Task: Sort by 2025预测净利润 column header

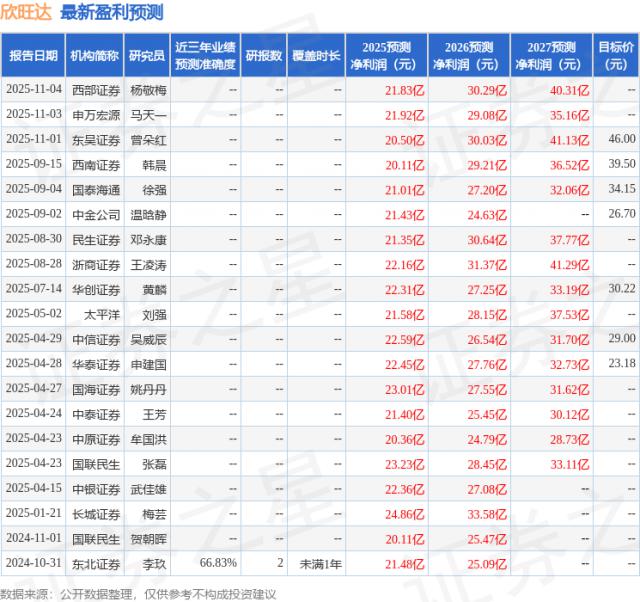Action: coord(389,55)
